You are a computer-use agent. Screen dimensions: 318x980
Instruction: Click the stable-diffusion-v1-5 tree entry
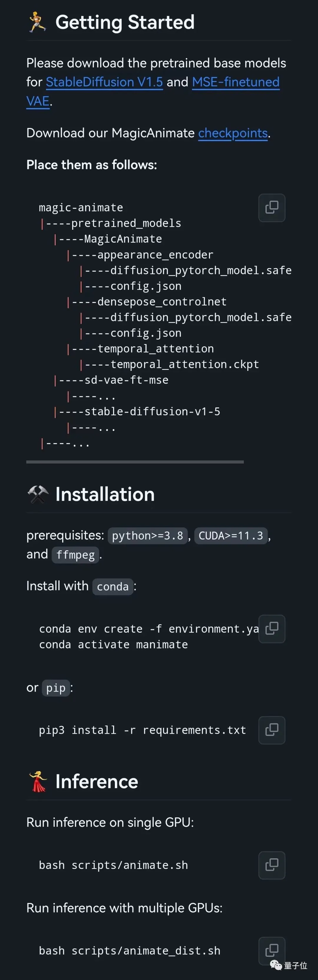[152, 411]
